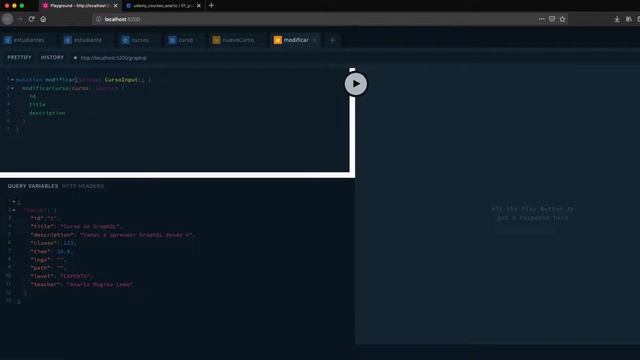
Task: Click the 'title' field in the mutation
Action: point(37,104)
